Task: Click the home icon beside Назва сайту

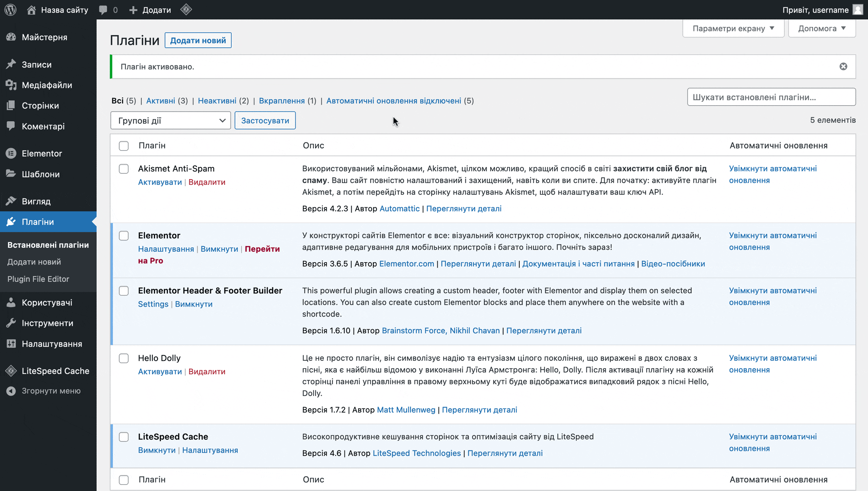Action: click(x=31, y=10)
